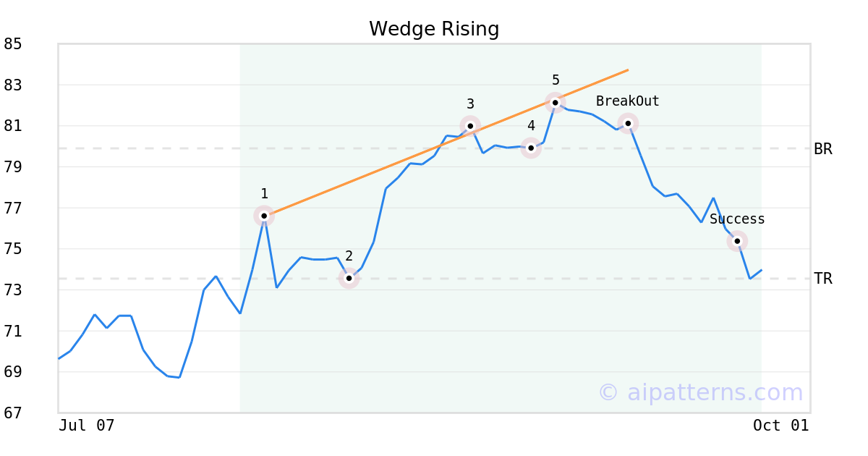
Task: Select the Jul 07 start date label
Action: point(87,426)
